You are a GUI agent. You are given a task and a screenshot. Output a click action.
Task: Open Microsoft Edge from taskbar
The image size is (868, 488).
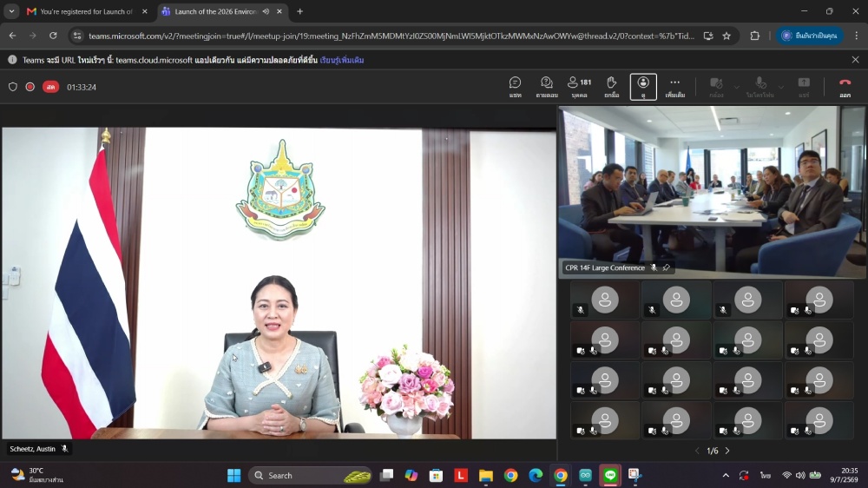coord(536,475)
